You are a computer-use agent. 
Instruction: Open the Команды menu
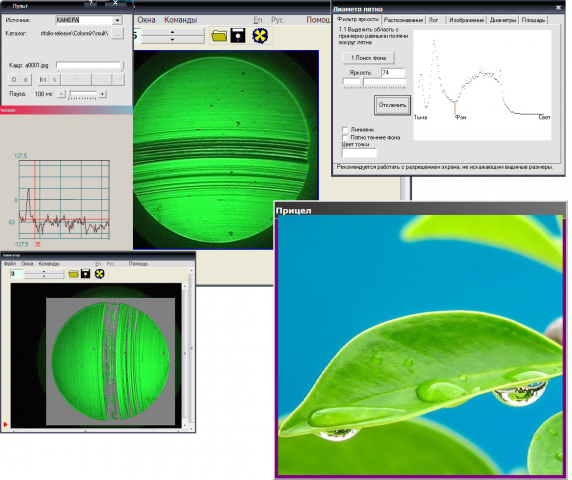click(x=180, y=20)
